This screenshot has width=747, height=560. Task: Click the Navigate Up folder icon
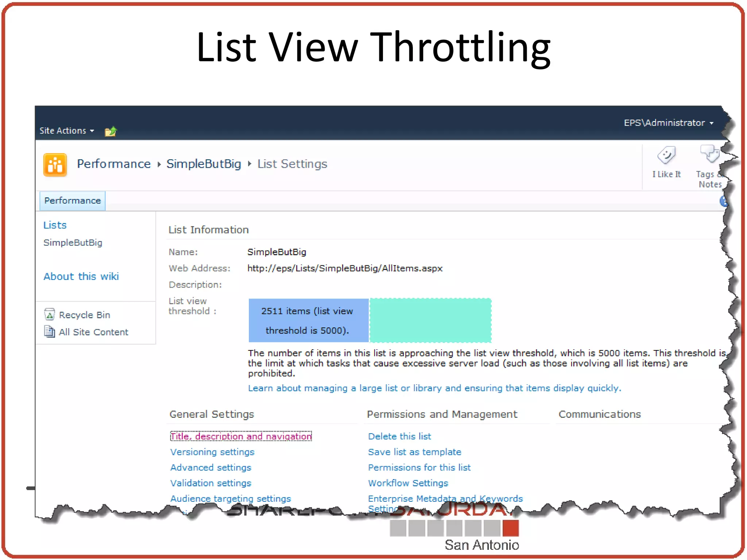pyautogui.click(x=111, y=131)
